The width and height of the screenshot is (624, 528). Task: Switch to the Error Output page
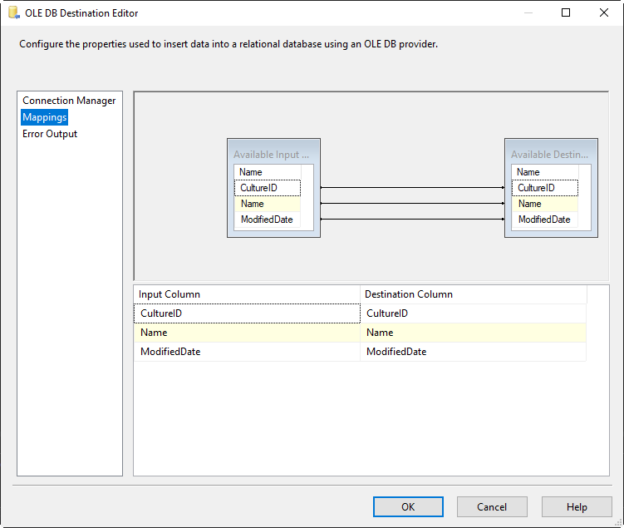coord(49,134)
